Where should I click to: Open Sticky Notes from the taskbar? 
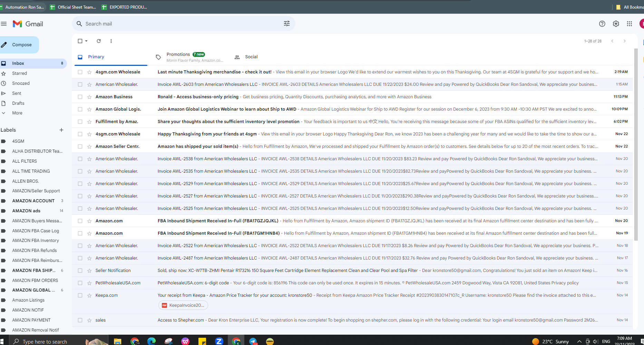point(202,341)
